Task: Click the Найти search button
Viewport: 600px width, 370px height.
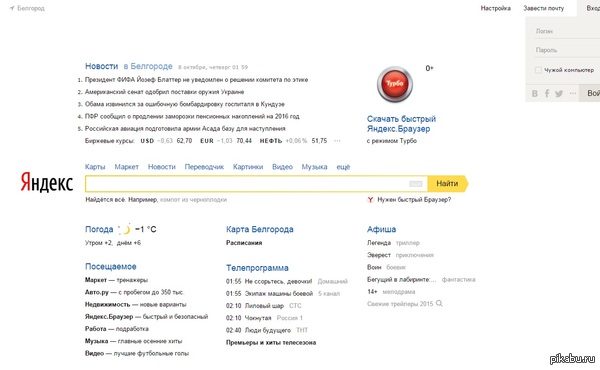Action: (448, 184)
